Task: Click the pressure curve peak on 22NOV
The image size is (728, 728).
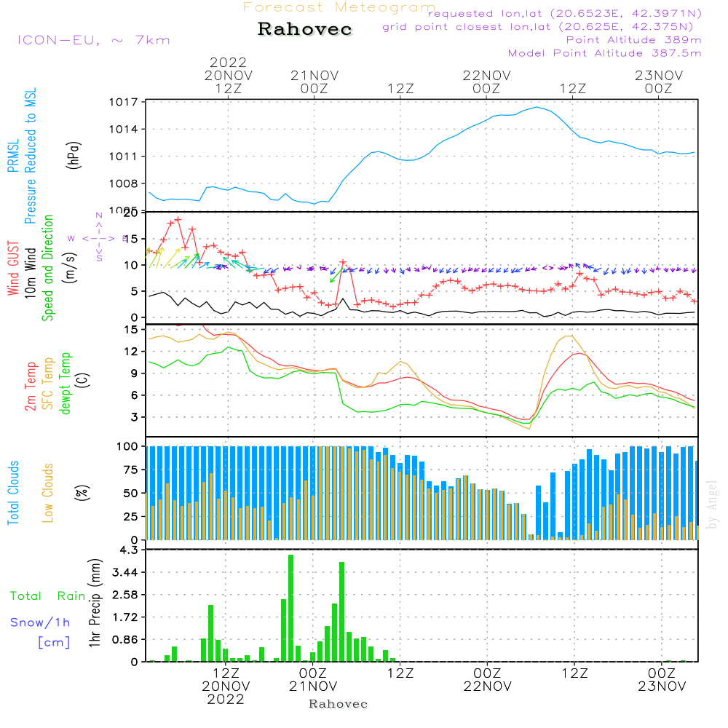Action: point(537,107)
